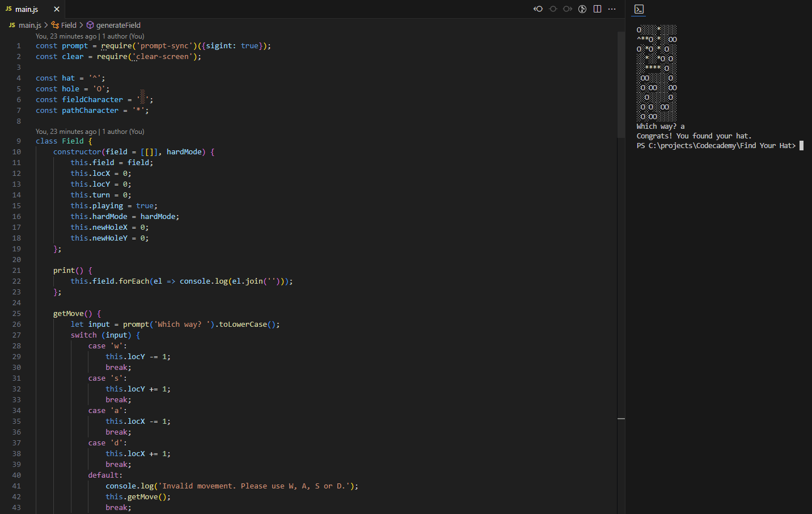The height and width of the screenshot is (514, 812).
Task: Open previous change (GitLens) icon
Action: pos(538,9)
